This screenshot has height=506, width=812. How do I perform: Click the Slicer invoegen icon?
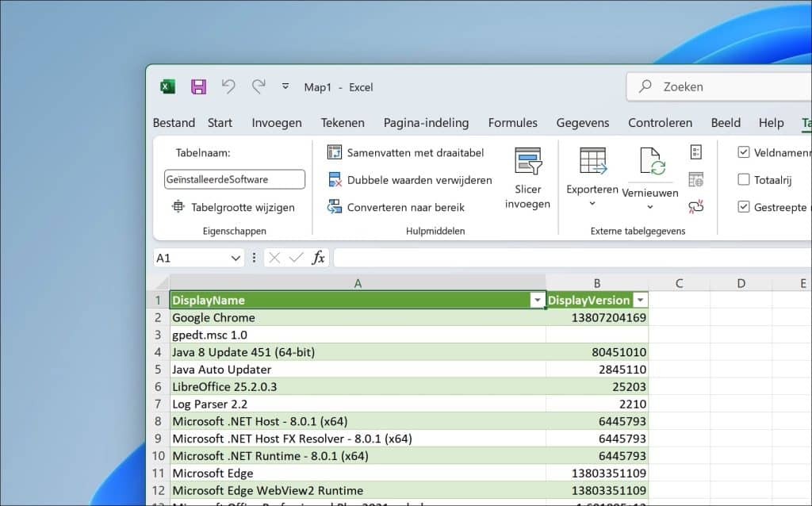pyautogui.click(x=527, y=161)
